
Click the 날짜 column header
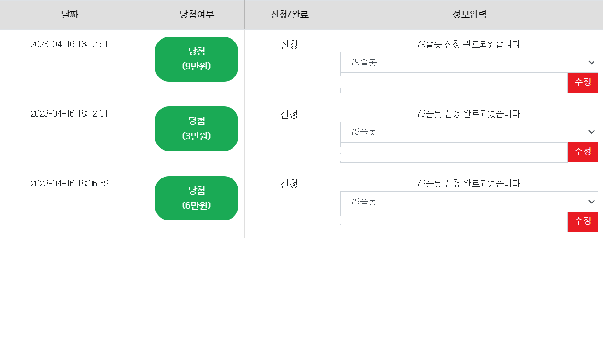coord(69,15)
